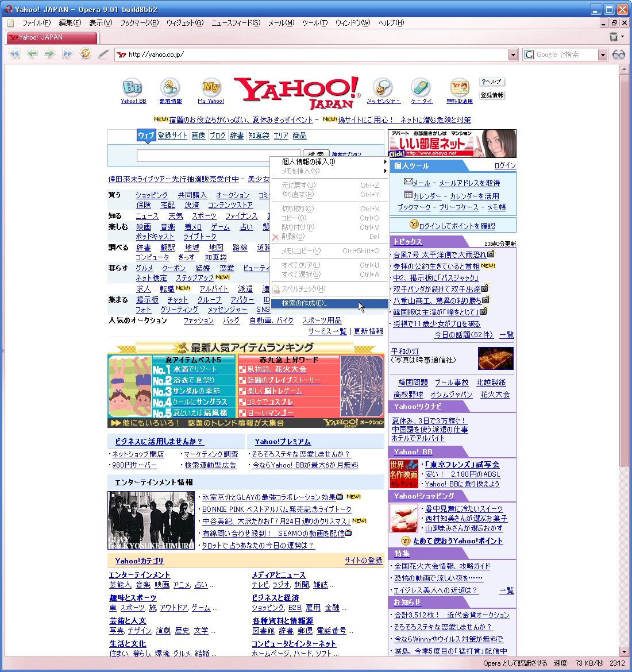Select the ウェブ search tab

coord(146,136)
